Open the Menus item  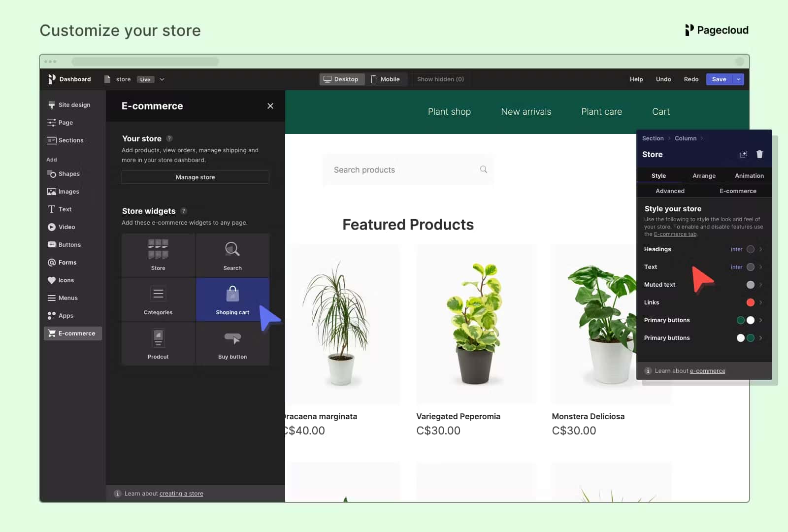pos(63,298)
